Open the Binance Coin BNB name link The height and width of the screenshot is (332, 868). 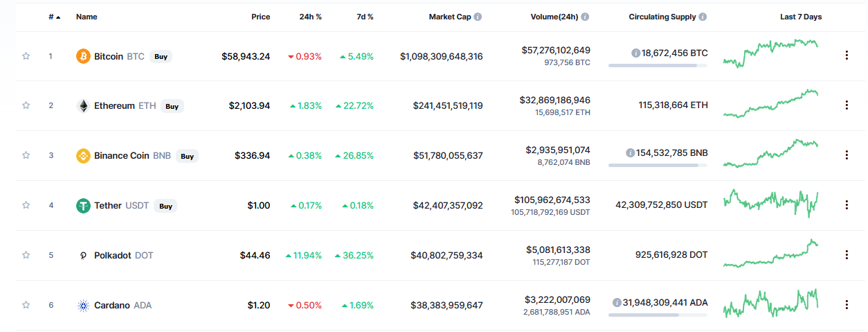132,156
